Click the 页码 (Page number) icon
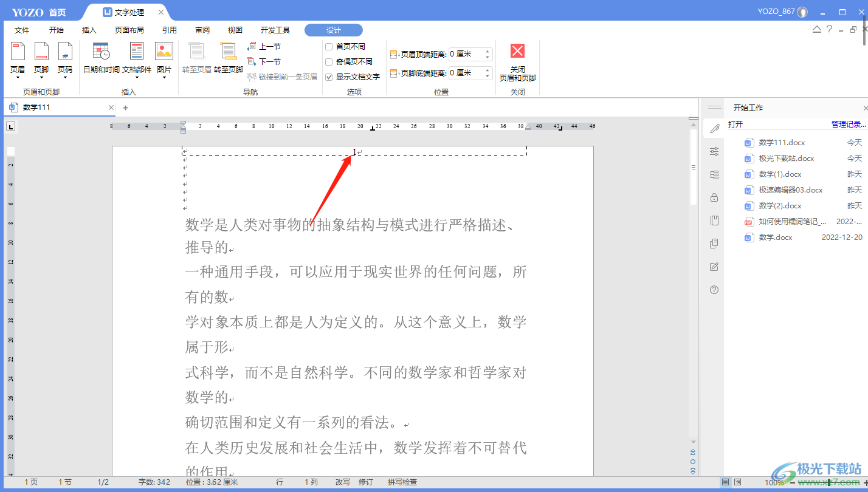 pos(65,52)
